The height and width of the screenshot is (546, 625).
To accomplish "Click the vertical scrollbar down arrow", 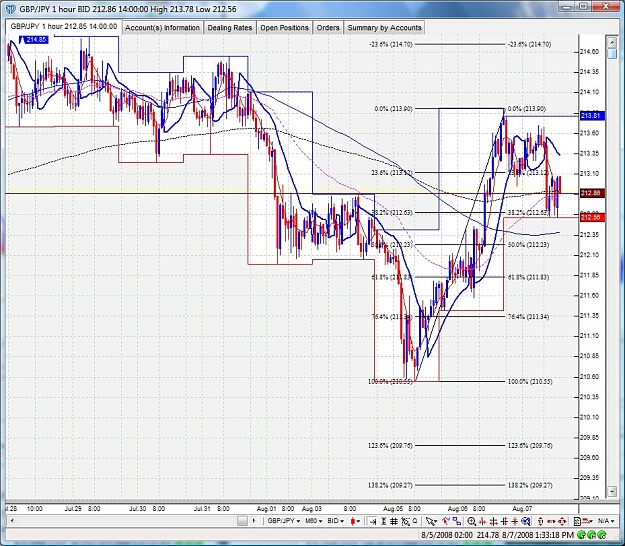I will (612, 491).
